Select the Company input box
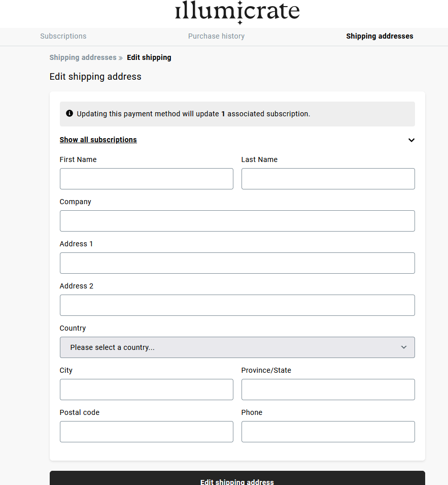448x485 pixels. point(237,221)
